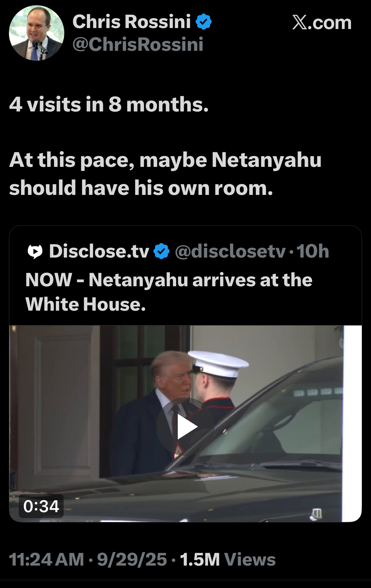Image resolution: width=371 pixels, height=588 pixels.
Task: Click the blue verified badge beside Chris Rossini
Action: click(203, 22)
